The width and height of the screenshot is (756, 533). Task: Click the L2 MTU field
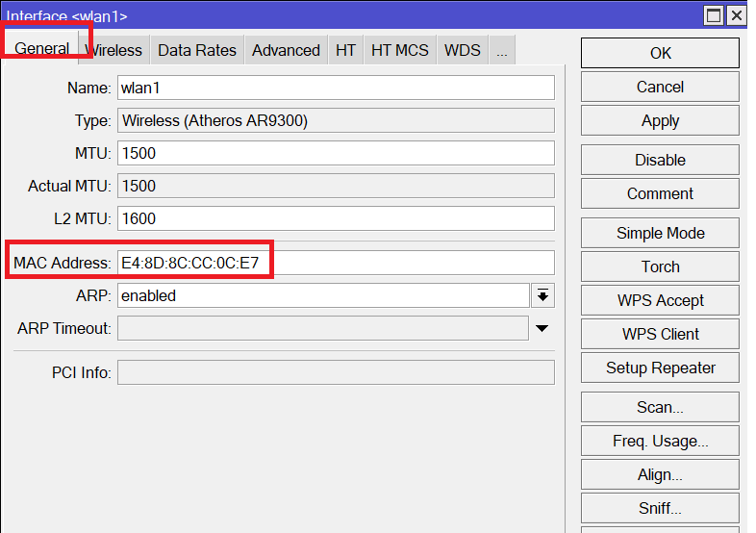336,218
